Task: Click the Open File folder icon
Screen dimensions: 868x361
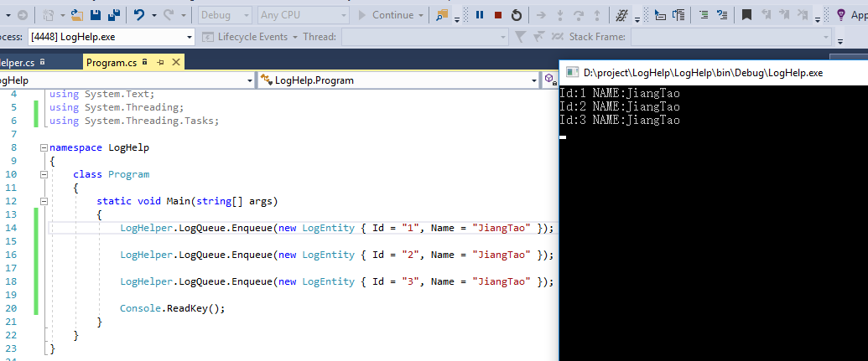Action: click(77, 15)
